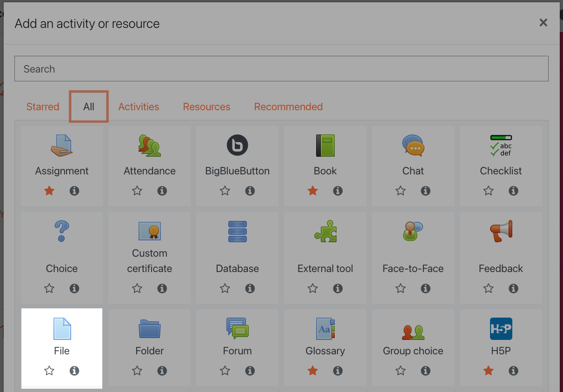Add the Forum activity icon
This screenshot has width=563, height=392.
click(x=238, y=329)
